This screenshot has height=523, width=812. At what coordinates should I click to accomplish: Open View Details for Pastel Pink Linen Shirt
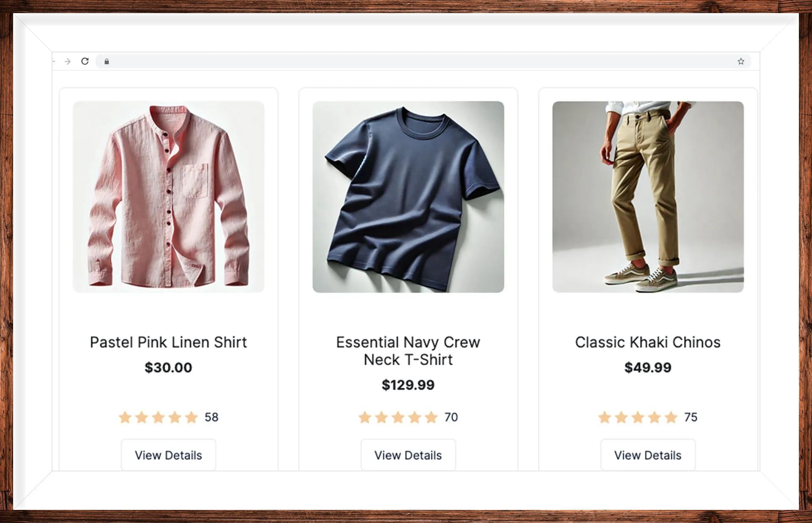168,455
